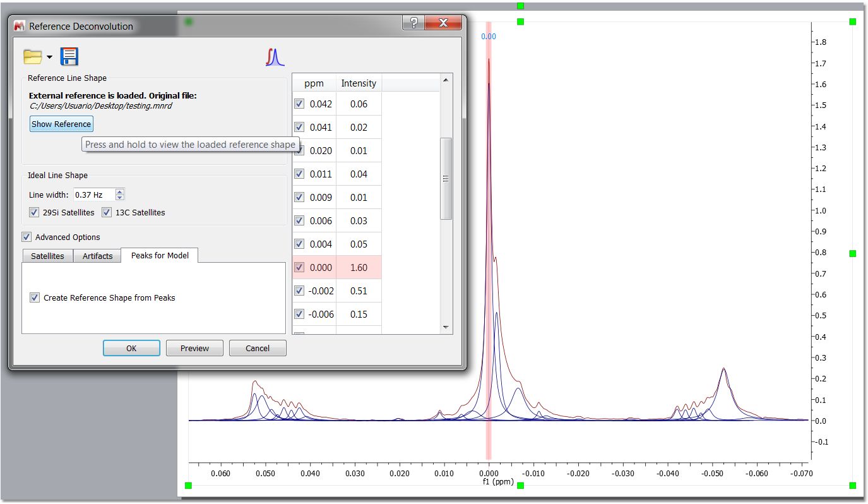Click the Cancel button
This screenshot has height=504, width=868.
(x=258, y=348)
